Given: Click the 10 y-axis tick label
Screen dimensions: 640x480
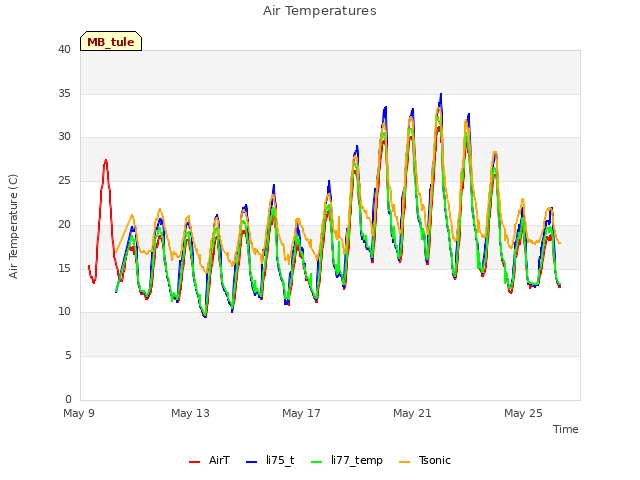Looking at the screenshot, I should point(64,312).
